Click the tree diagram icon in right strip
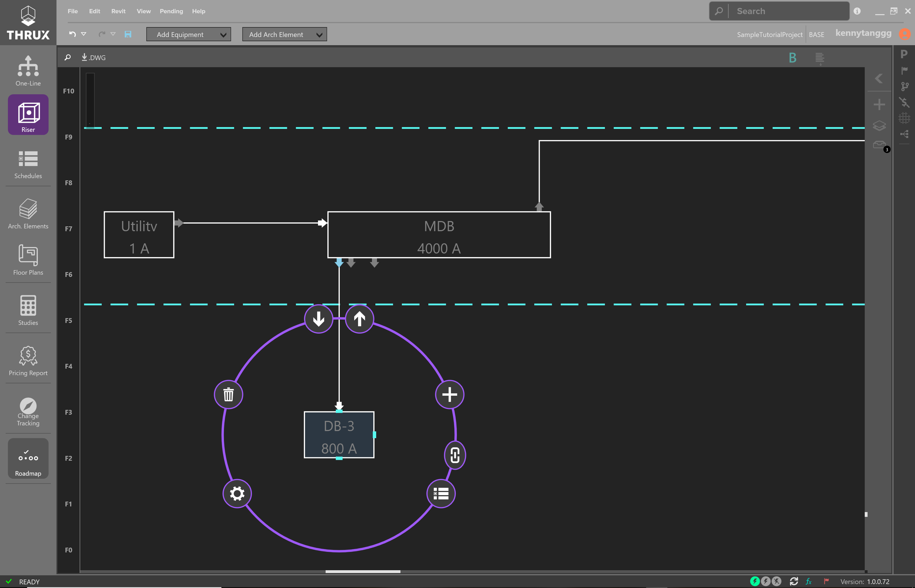Image resolution: width=915 pixels, height=588 pixels. pos(904,134)
